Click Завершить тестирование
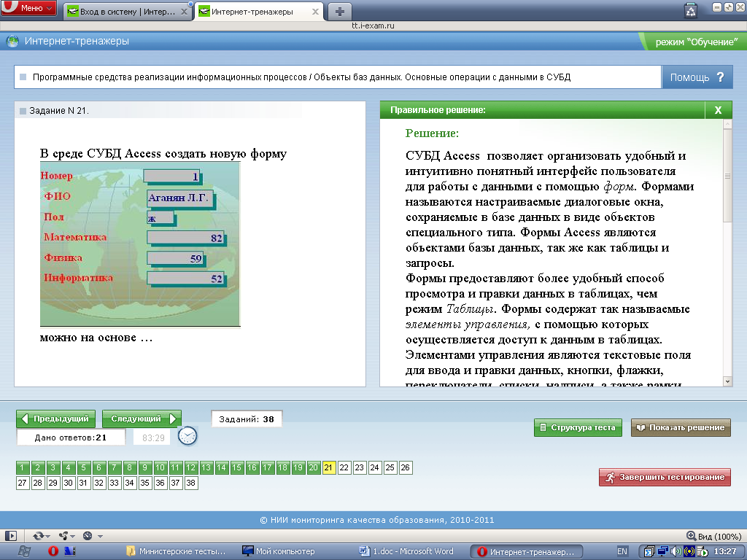747x560 pixels. pos(665,477)
